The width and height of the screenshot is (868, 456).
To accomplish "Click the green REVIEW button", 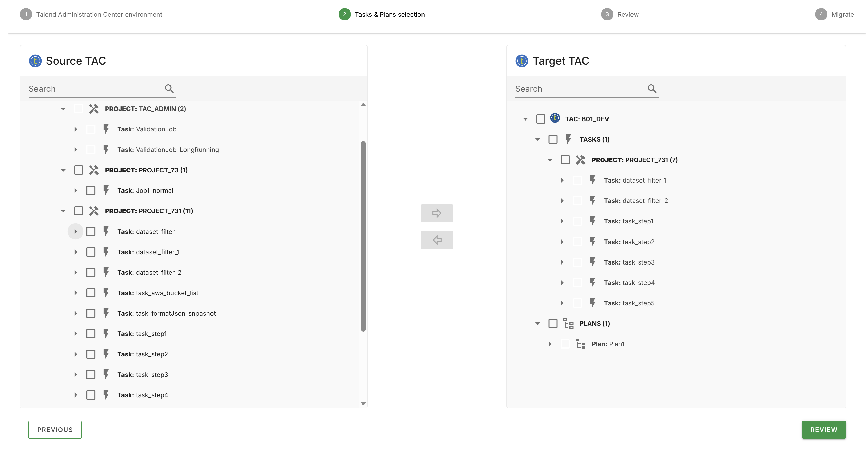I will tap(824, 430).
